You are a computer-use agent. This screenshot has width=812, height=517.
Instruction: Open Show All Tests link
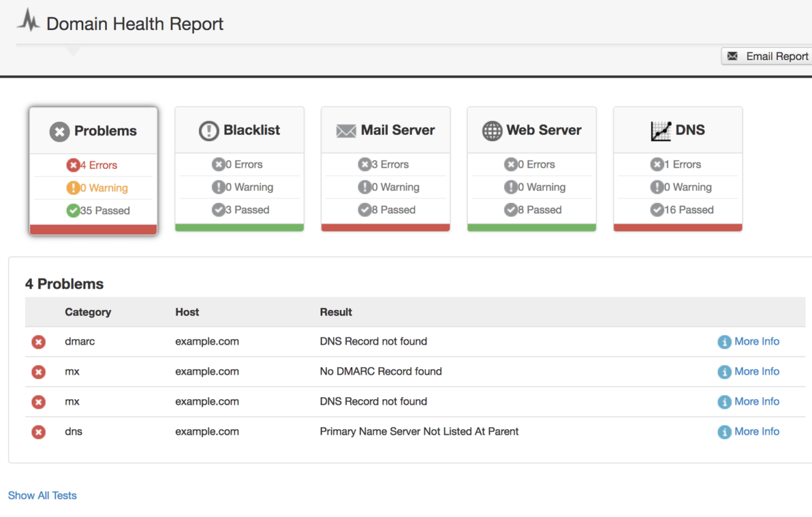coord(42,496)
